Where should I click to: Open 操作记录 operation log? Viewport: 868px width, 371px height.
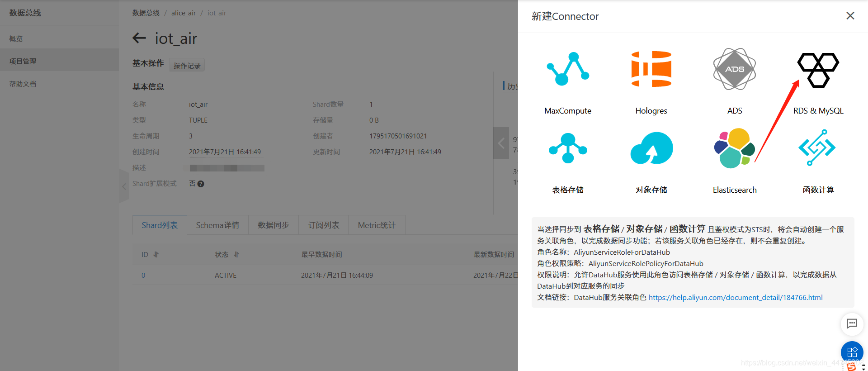[x=187, y=65]
